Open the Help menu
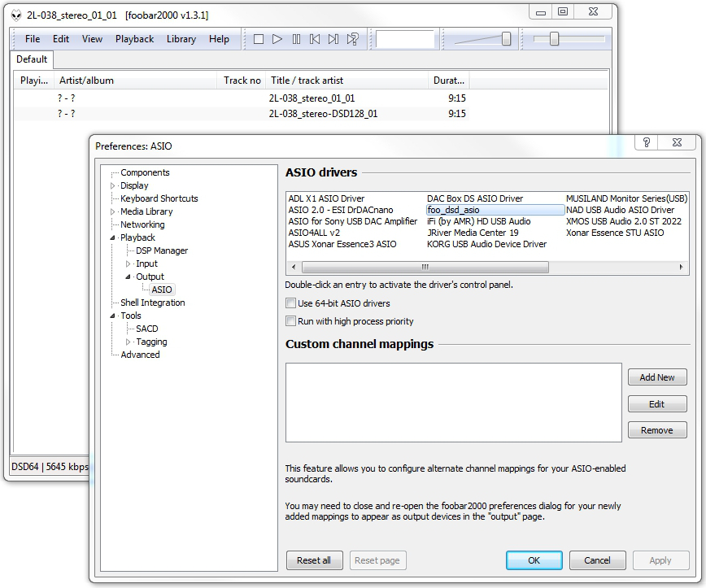This screenshot has height=588, width=706. pos(219,39)
